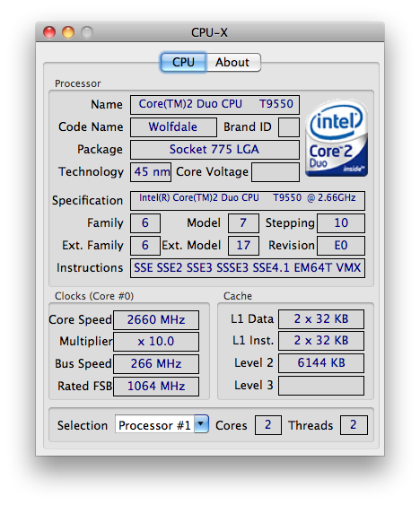
Task: Click the empty Brand ID box
Action: 289,127
